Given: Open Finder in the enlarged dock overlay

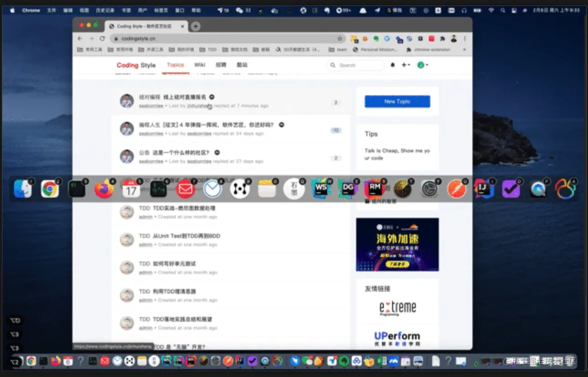Looking at the screenshot, I should (23, 189).
